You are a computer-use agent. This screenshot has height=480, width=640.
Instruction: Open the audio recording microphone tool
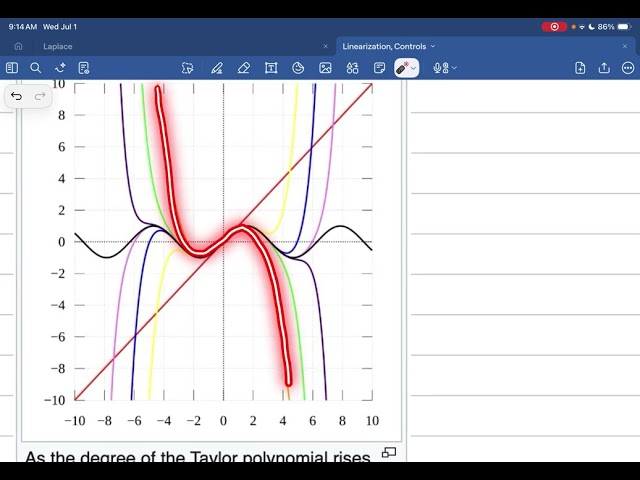point(440,68)
